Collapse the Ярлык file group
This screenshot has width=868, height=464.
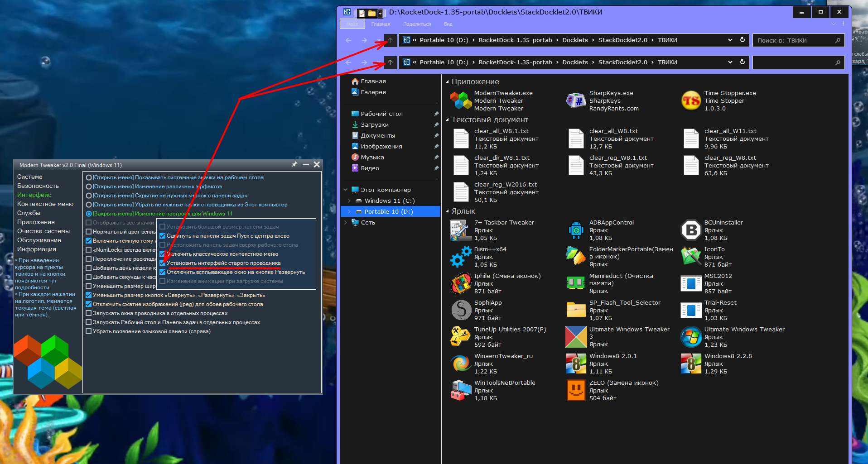pyautogui.click(x=447, y=211)
